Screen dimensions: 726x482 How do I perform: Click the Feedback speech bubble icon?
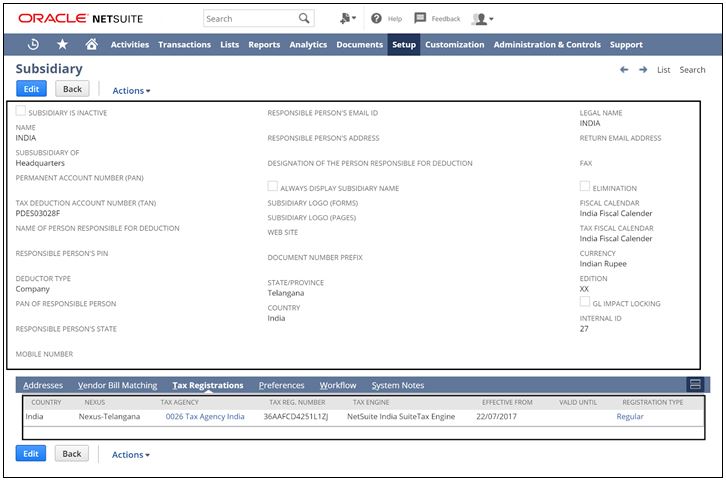click(420, 18)
